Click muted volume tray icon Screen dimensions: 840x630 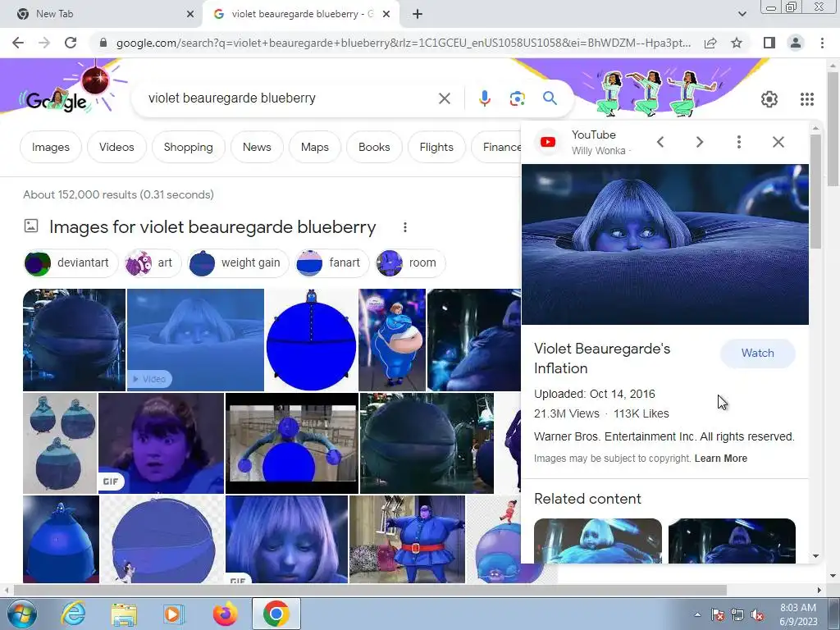[x=757, y=614]
